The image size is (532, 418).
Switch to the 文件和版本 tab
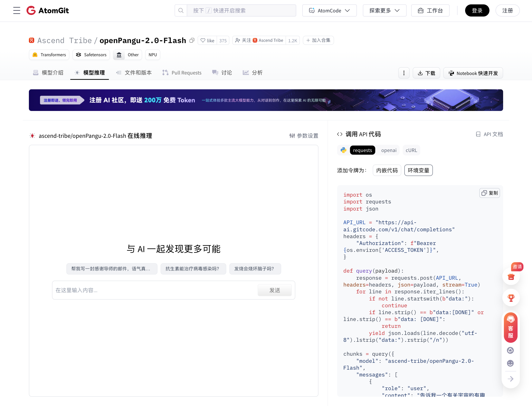(134, 73)
